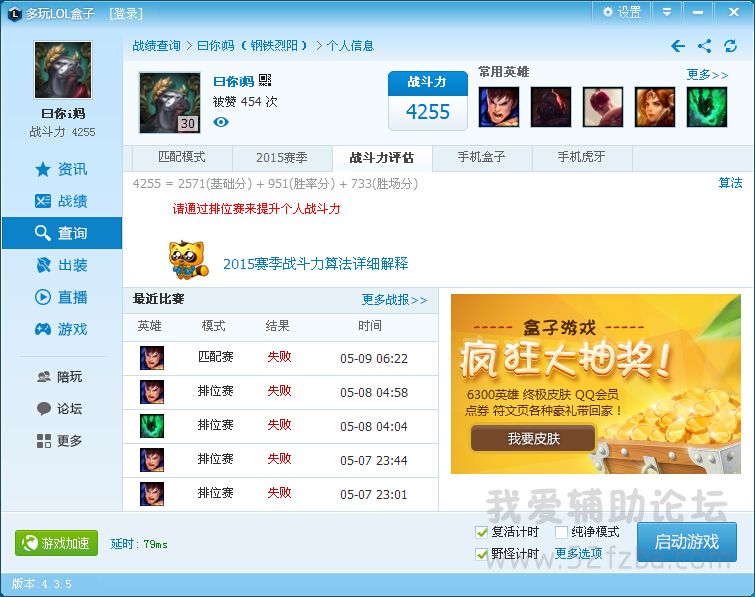The height and width of the screenshot is (597, 755).
Task: Refresh the profile with the reload icon
Action: (x=730, y=46)
